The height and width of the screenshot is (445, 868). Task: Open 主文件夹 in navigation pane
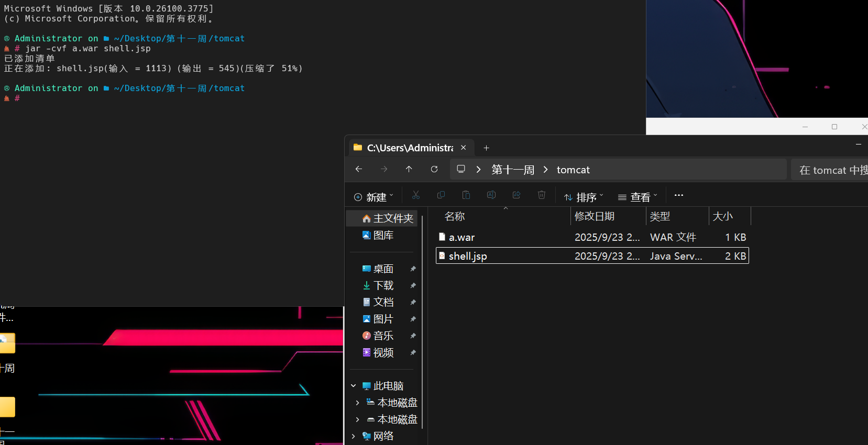(x=382, y=218)
